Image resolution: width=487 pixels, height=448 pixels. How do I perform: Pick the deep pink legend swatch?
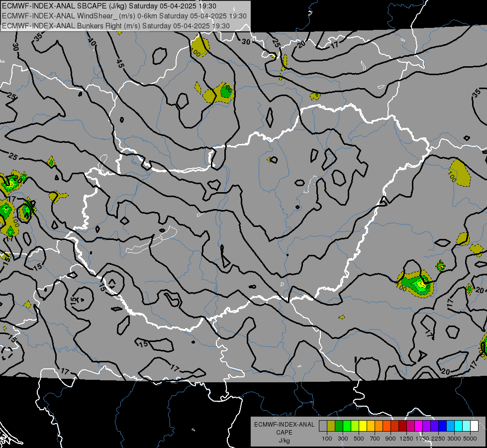click(410, 426)
